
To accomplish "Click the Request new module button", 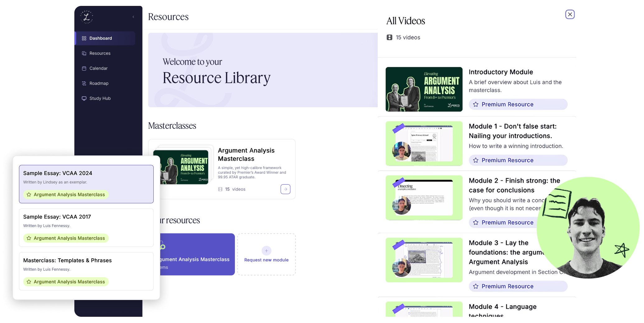I will tap(266, 254).
